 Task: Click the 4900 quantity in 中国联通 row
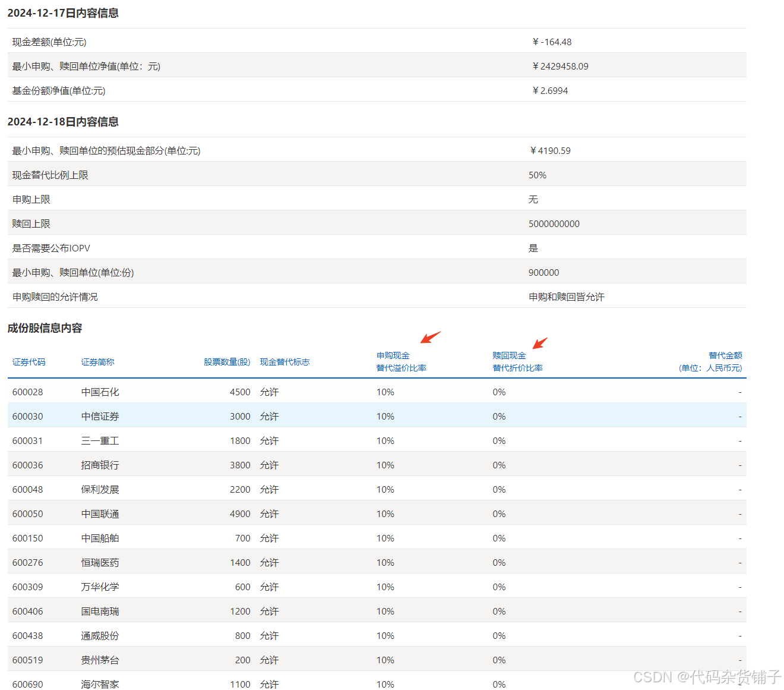click(x=240, y=514)
